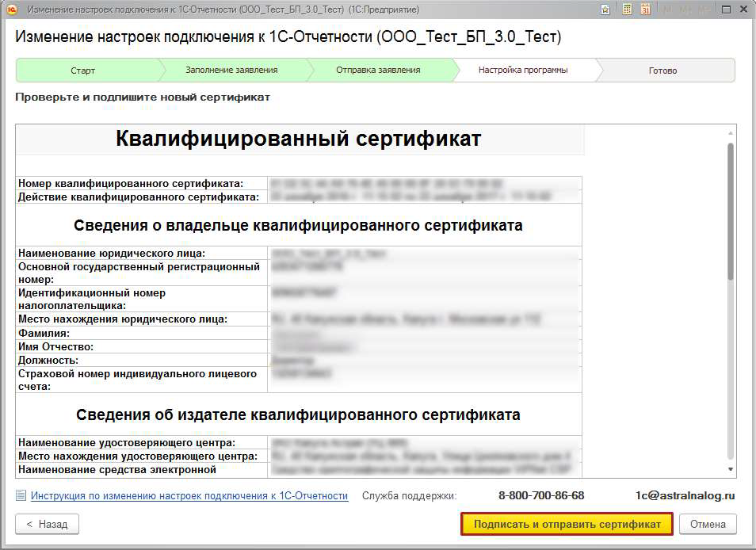Click the certificate scroll down arrow
This screenshot has height=550, width=756.
point(731,469)
